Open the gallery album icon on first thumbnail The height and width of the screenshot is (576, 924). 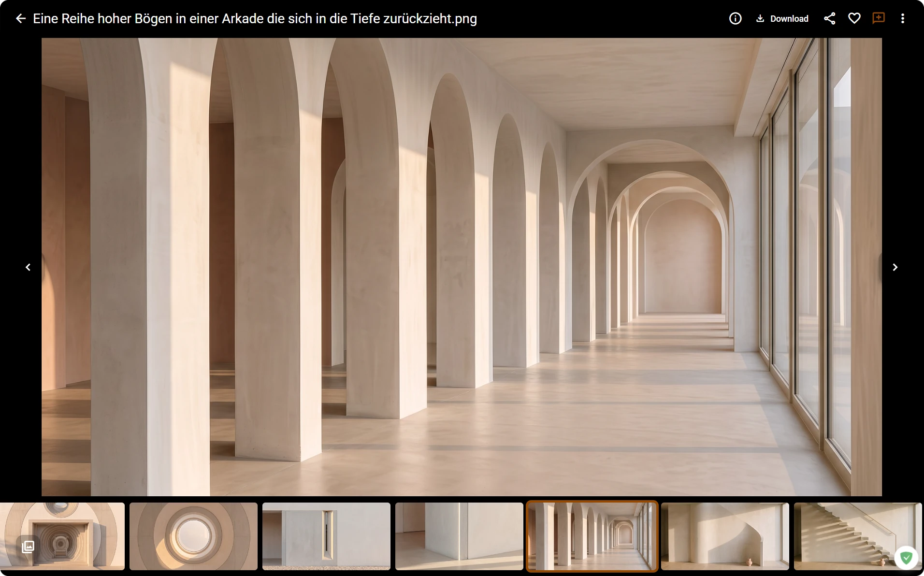[28, 547]
